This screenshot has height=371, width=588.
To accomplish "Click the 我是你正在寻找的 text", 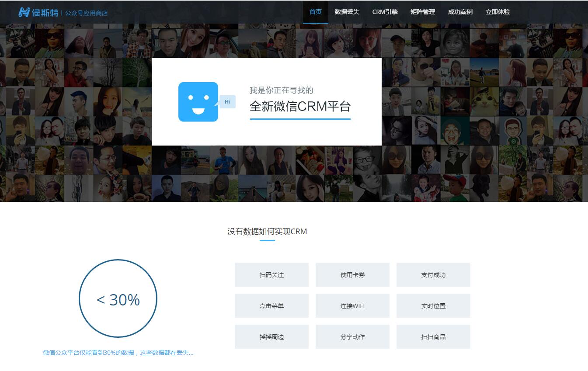I will point(281,90).
